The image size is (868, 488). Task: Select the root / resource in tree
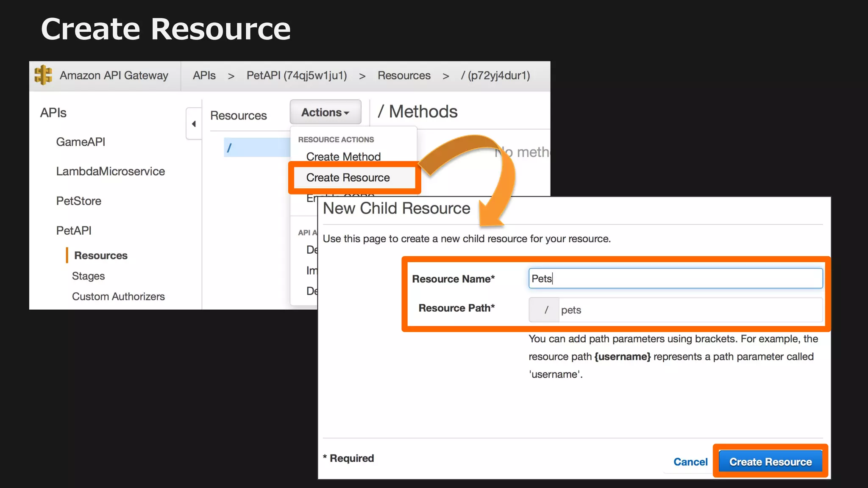[257, 147]
